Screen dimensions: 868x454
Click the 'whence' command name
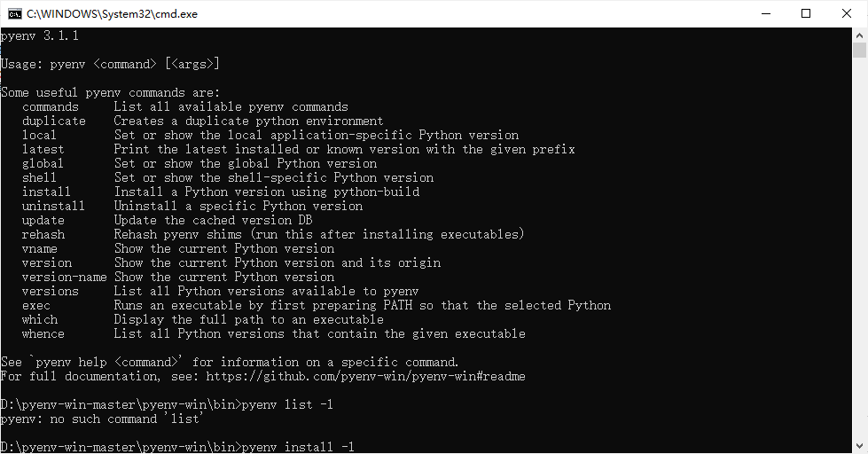(43, 333)
